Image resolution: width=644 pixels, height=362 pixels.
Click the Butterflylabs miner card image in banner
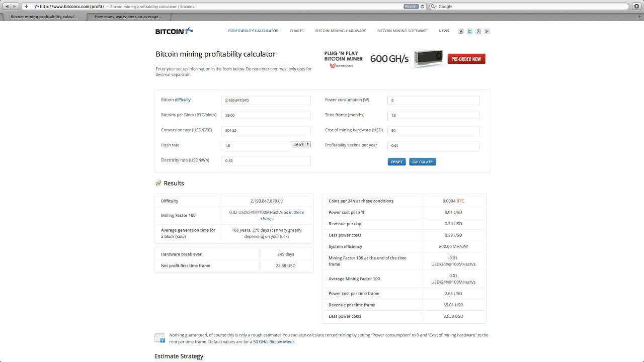pyautogui.click(x=428, y=58)
